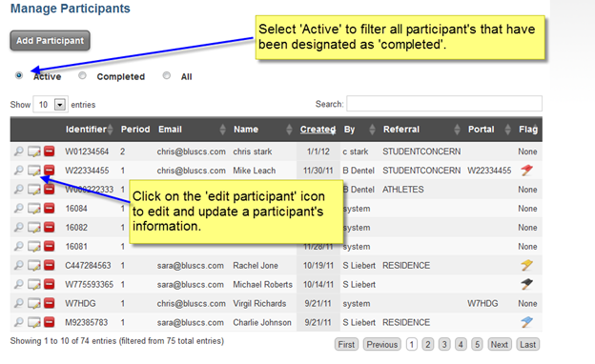Click the Next pagination button

click(499, 344)
